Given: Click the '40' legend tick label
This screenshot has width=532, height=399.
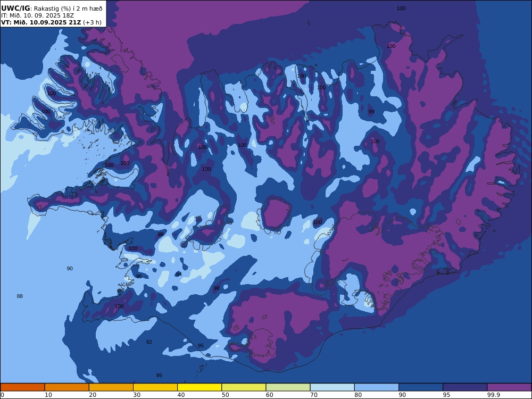Looking at the screenshot, I should pos(181,395).
